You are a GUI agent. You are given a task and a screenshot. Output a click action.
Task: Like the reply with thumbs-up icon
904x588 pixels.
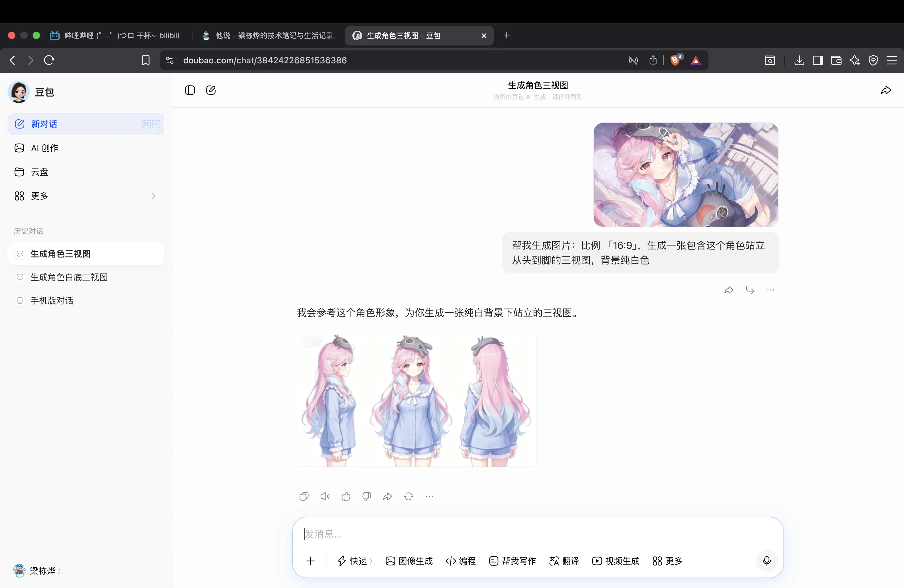coord(346,496)
